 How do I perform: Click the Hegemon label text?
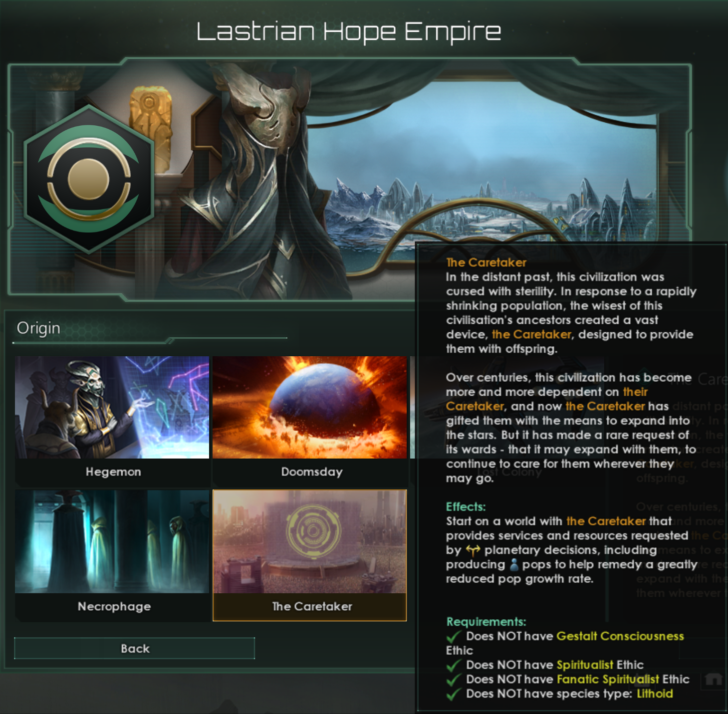(113, 472)
